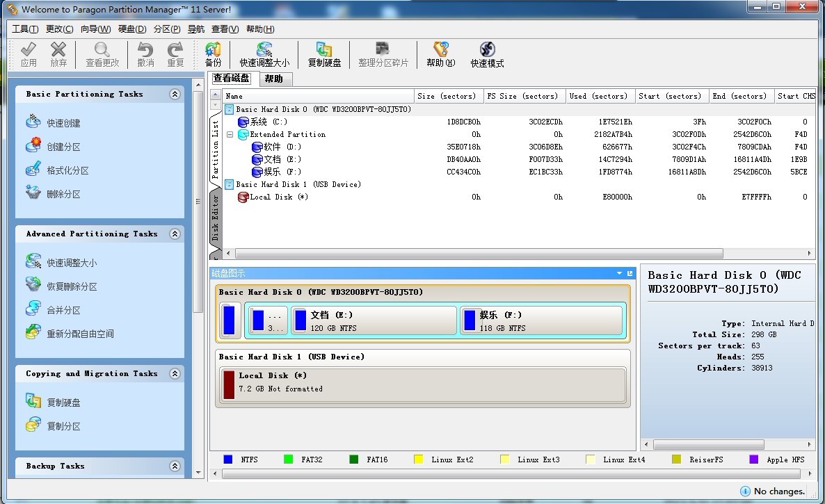
Task: Open the 硬盘(D) menu
Action: coord(132,29)
